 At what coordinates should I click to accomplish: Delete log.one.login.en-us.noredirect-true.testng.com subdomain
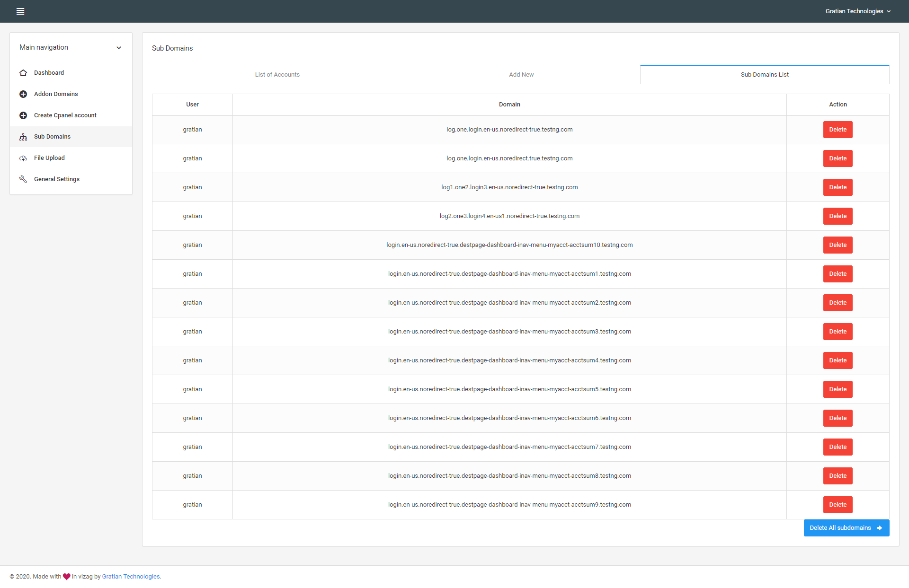[x=838, y=130]
